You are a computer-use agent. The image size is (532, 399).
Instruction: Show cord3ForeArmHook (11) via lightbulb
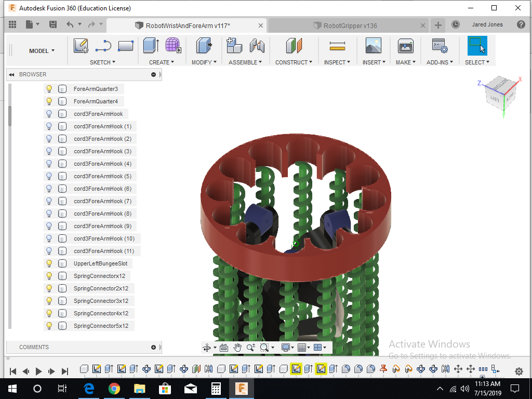[x=49, y=251]
